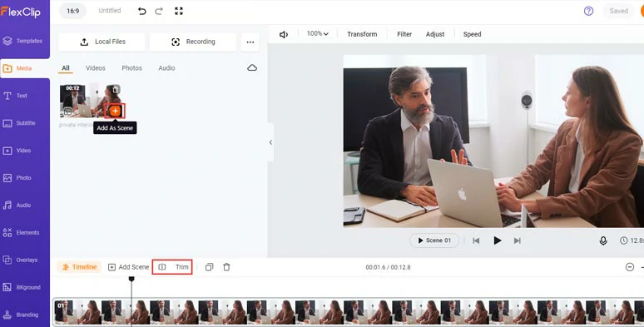Click the Untitled project name field

[x=110, y=11]
